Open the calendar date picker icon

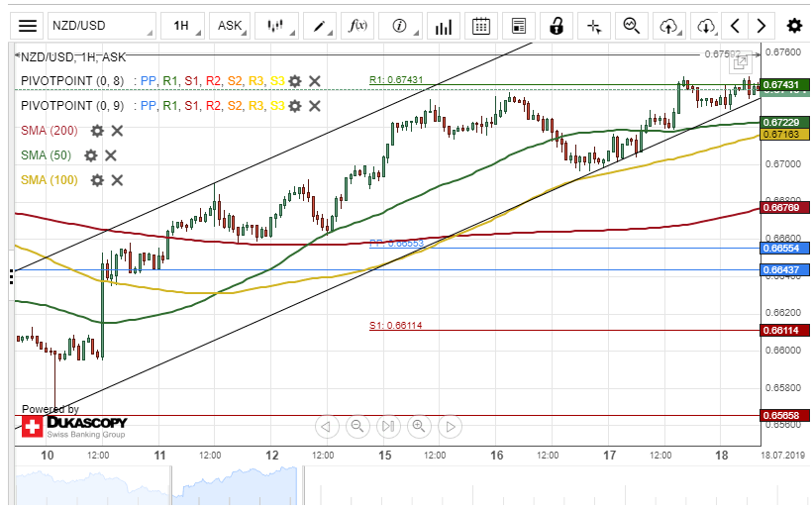tap(481, 26)
